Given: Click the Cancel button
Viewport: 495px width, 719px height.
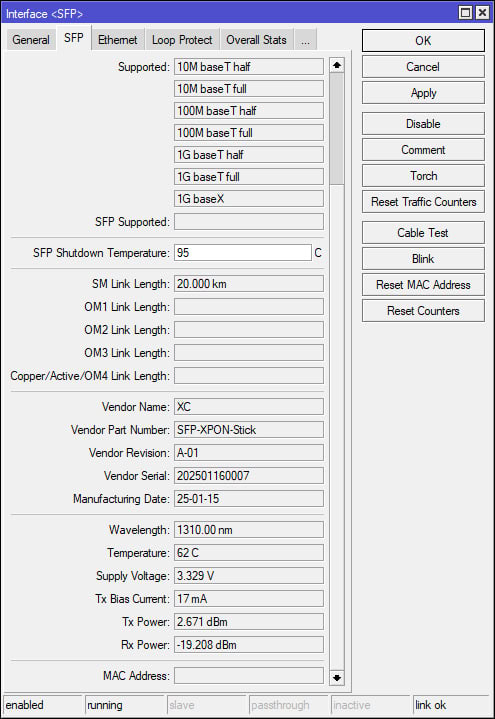Looking at the screenshot, I should pyautogui.click(x=423, y=67).
